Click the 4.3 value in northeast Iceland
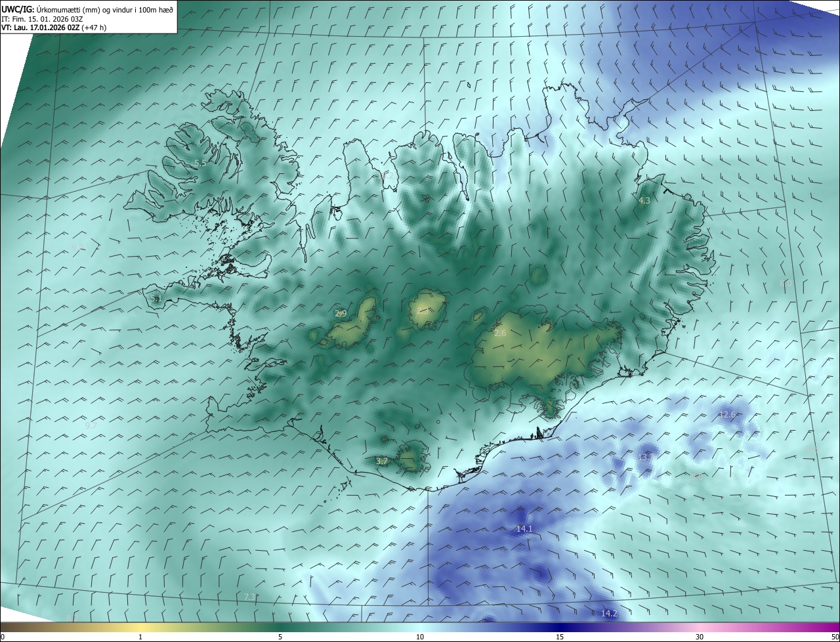The height and width of the screenshot is (642, 840). (644, 201)
